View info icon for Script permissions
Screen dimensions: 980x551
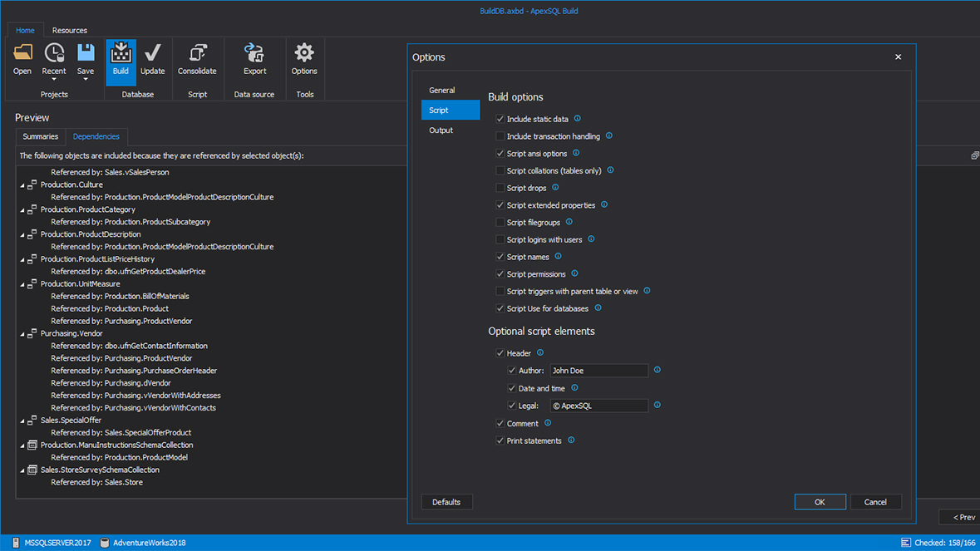pyautogui.click(x=575, y=273)
